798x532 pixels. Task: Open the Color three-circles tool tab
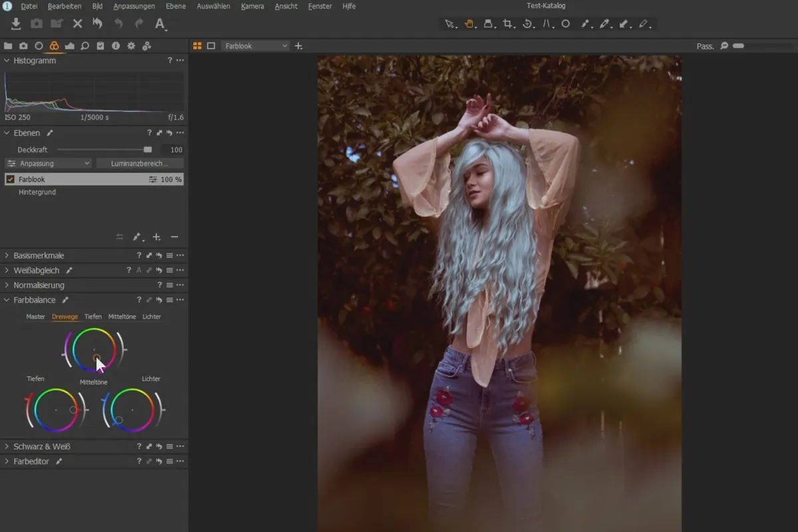54,46
